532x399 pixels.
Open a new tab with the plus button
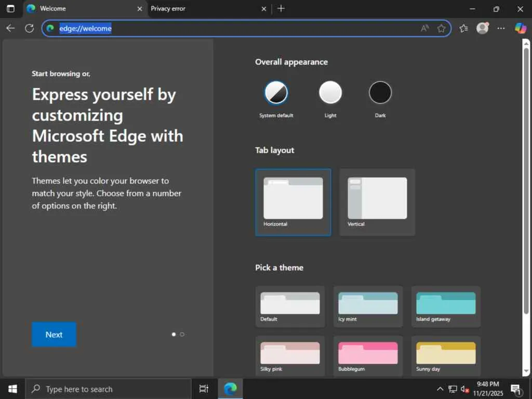click(x=281, y=9)
